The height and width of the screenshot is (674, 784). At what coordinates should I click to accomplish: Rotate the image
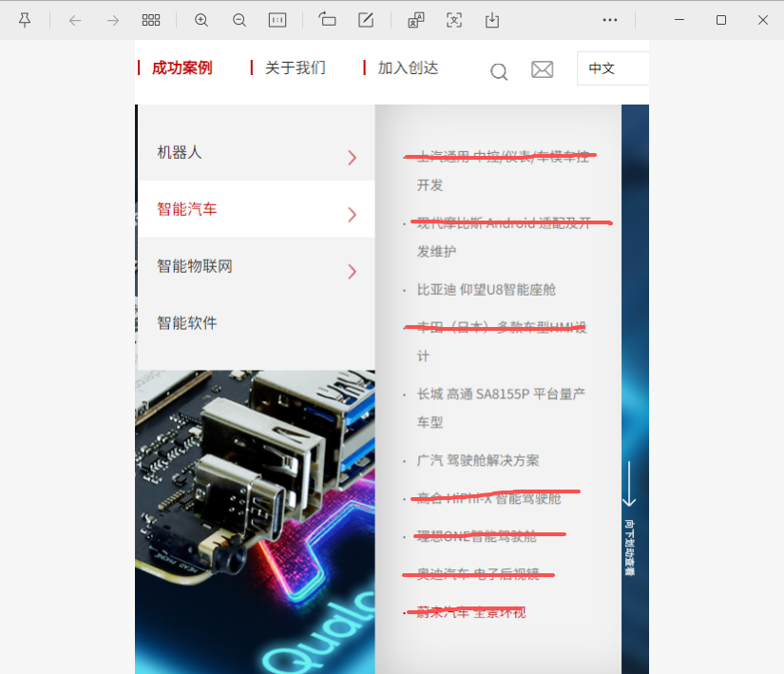click(x=328, y=20)
